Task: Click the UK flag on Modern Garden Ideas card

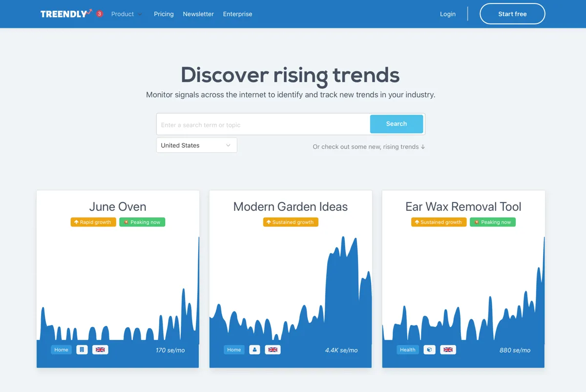Action: click(272, 350)
